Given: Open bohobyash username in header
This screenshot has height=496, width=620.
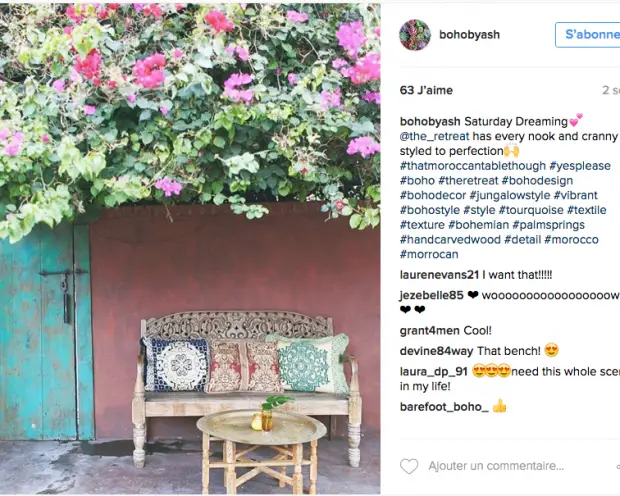Looking at the screenshot, I should pos(469,35).
